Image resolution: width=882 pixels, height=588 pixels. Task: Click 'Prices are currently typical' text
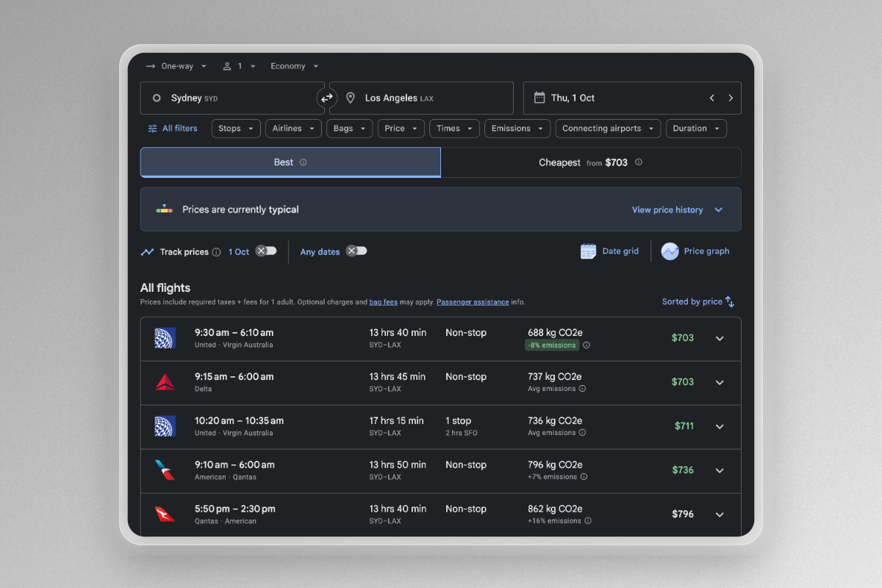click(240, 209)
